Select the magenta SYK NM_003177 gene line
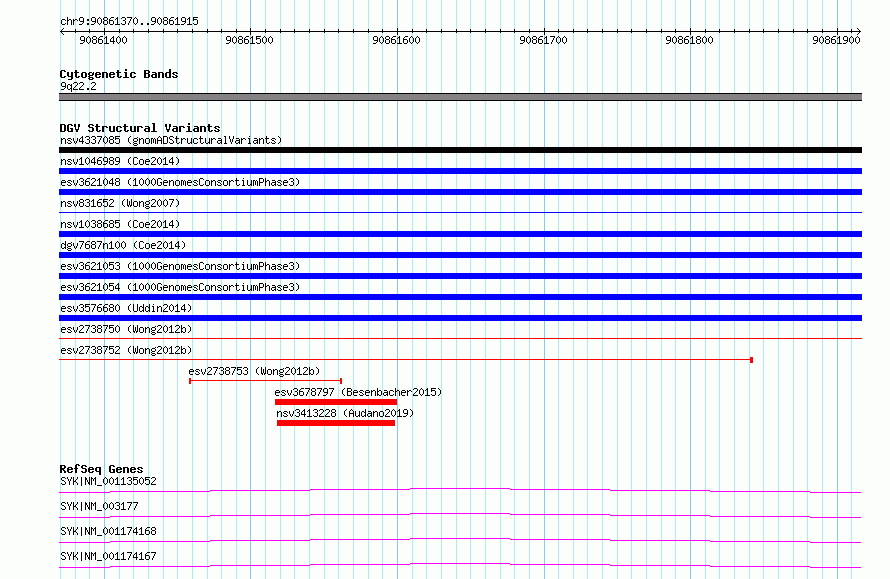This screenshot has height=579, width=890. click(x=460, y=515)
